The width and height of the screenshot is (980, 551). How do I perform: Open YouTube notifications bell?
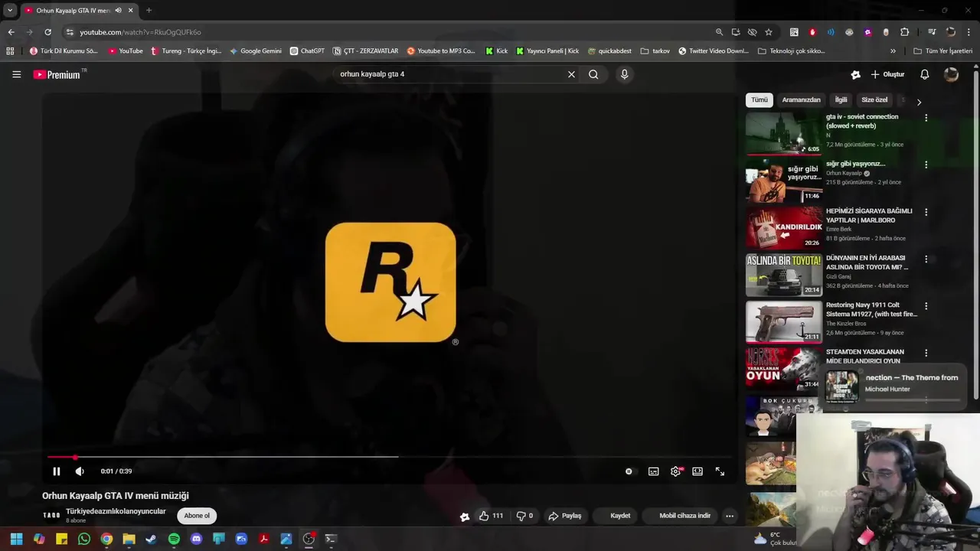(x=924, y=74)
